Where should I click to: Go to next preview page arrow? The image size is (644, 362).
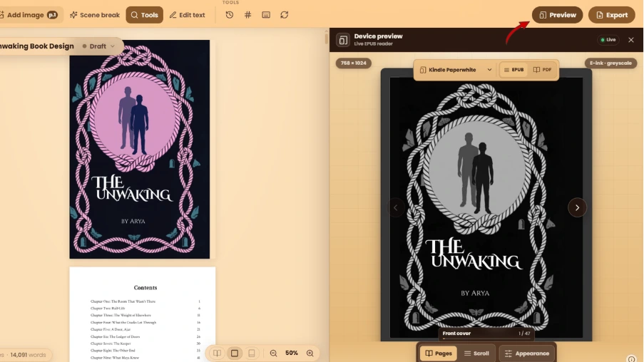(577, 207)
